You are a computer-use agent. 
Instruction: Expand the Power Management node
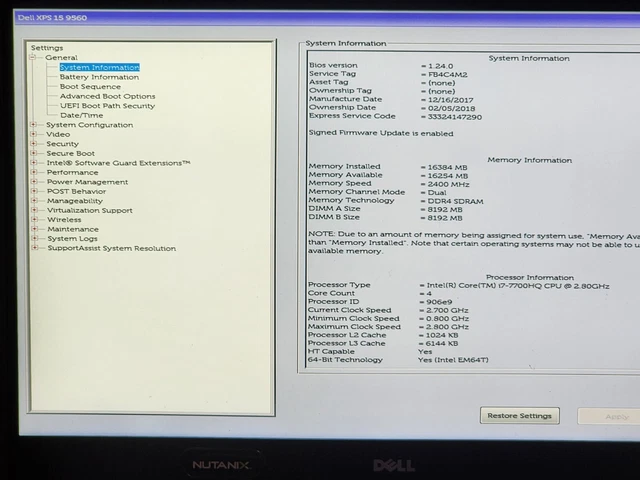click(x=34, y=182)
